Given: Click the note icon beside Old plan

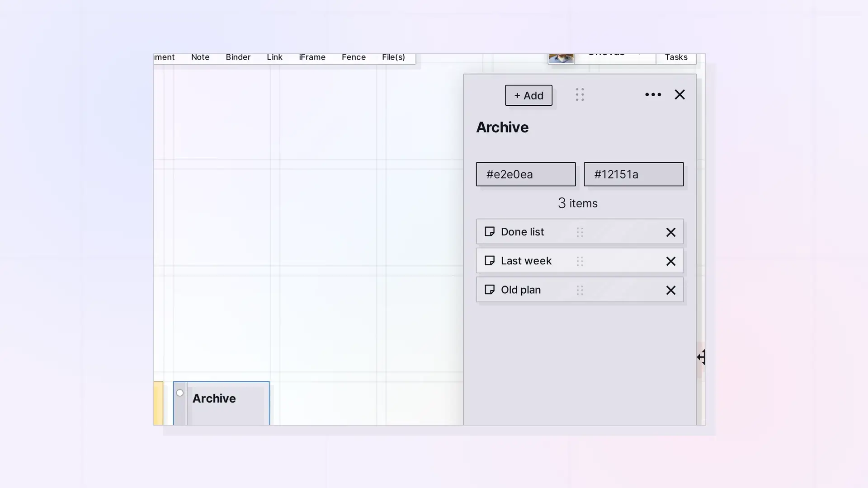Looking at the screenshot, I should 489,290.
